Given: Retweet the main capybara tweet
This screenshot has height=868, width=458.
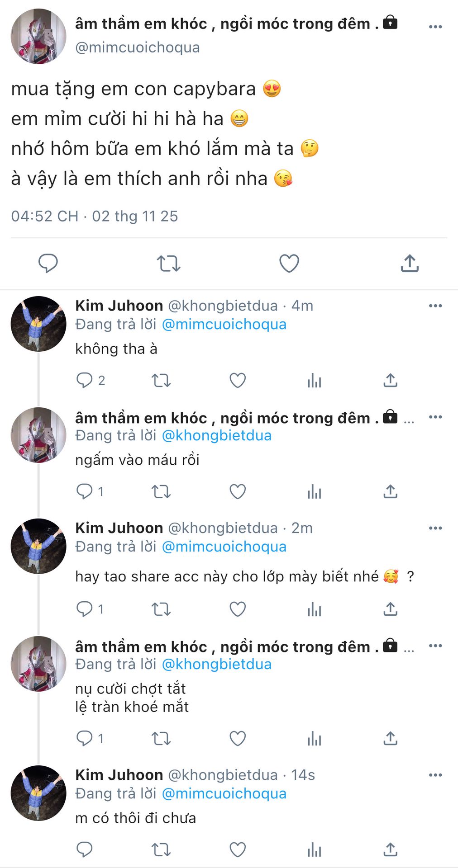Looking at the screenshot, I should point(168,263).
